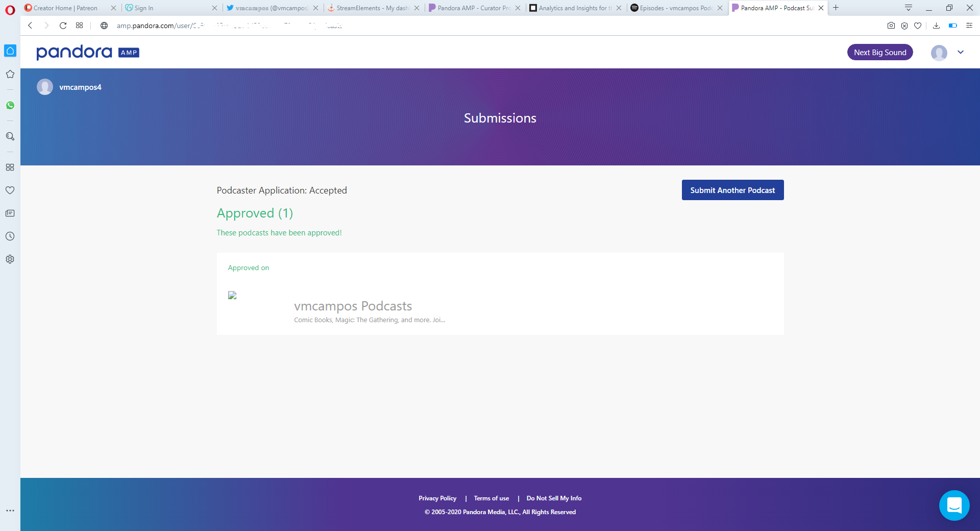This screenshot has width=980, height=531.
Task: Open browser Settings from the sidebar
Action: 10,259
